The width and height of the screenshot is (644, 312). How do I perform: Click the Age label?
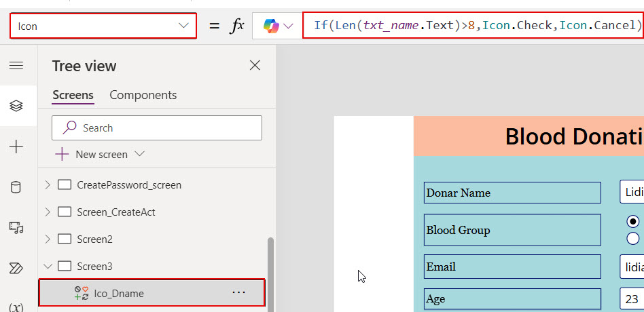coord(513,299)
